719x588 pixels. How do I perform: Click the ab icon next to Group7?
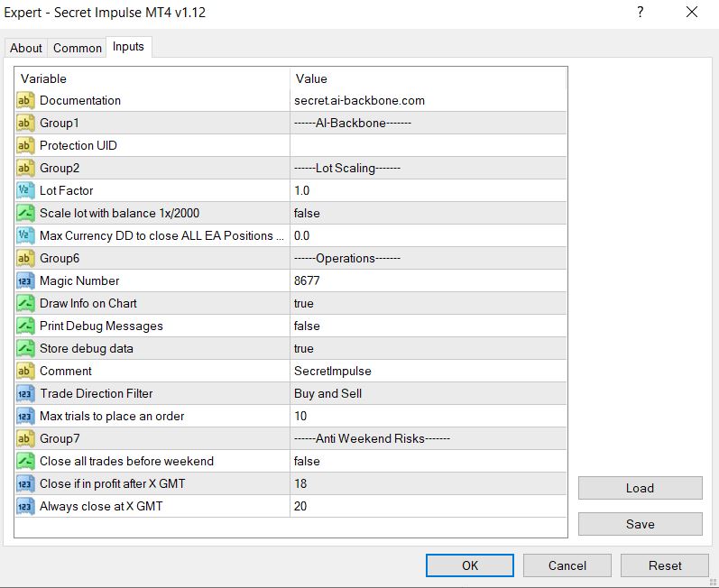tap(25, 438)
